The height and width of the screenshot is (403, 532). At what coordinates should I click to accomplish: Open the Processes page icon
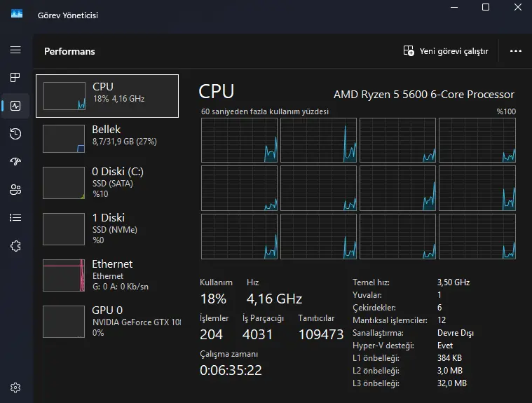pos(15,78)
